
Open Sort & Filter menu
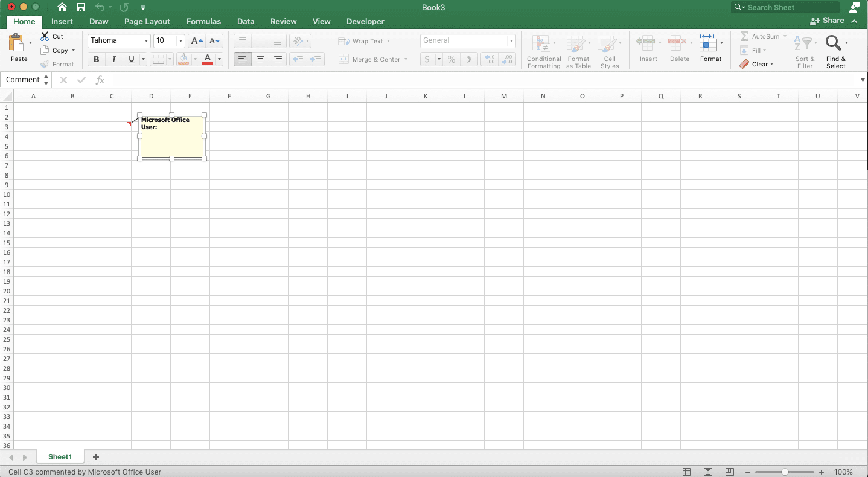coord(805,52)
